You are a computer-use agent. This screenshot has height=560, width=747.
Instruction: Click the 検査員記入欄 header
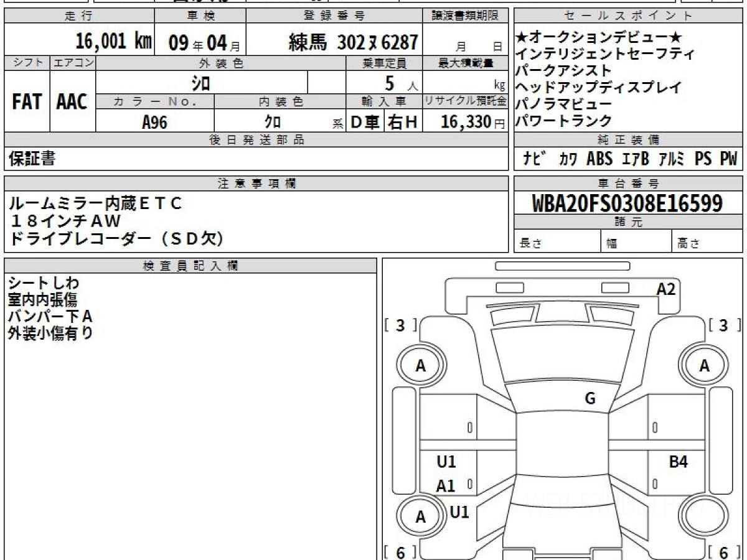(190, 266)
